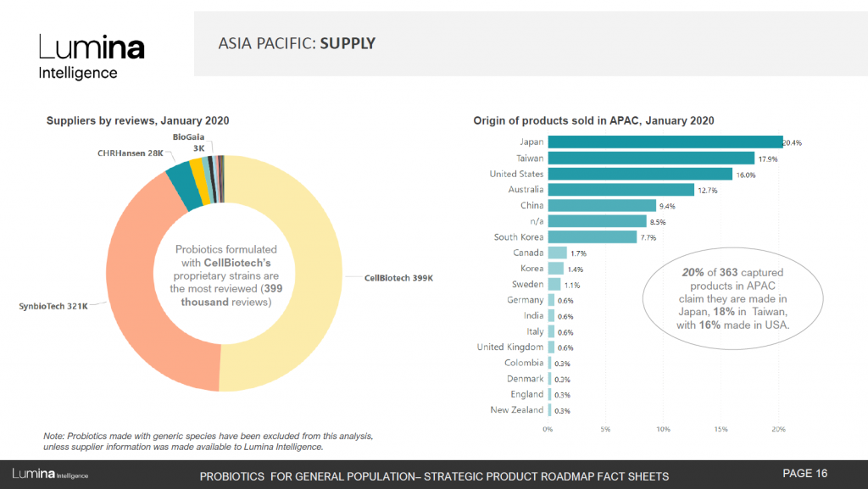The width and height of the screenshot is (868, 489).
Task: Click the "0%" tick on the x-axis
Action: click(548, 430)
